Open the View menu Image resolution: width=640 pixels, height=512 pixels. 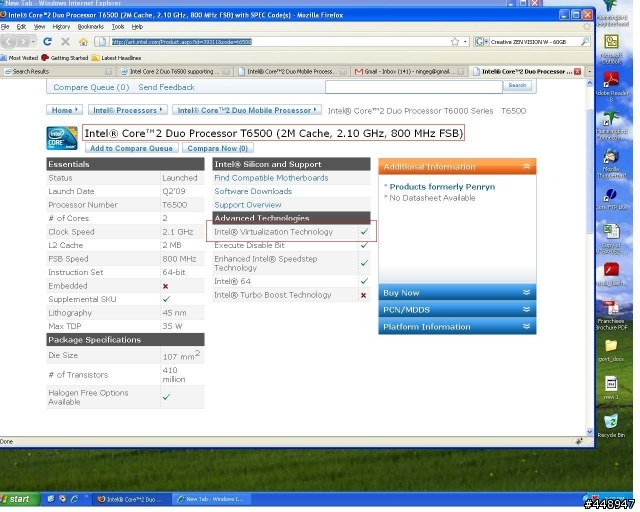[x=39, y=27]
